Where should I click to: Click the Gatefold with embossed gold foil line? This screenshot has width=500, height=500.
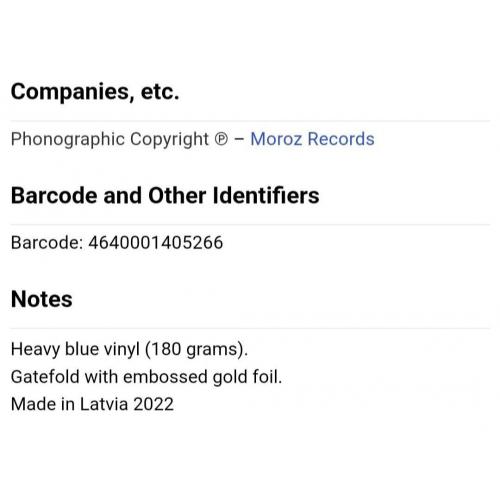(x=146, y=377)
